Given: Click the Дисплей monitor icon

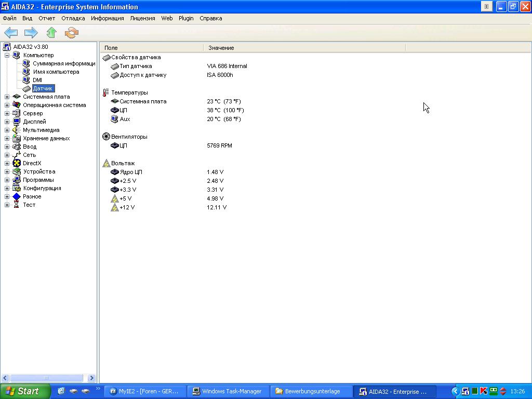Looking at the screenshot, I should coord(16,122).
